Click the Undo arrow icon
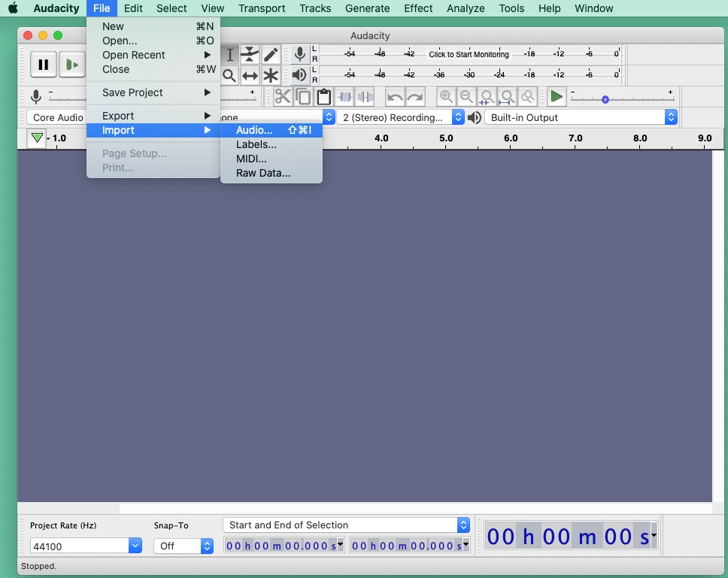The height and width of the screenshot is (578, 728). click(395, 97)
